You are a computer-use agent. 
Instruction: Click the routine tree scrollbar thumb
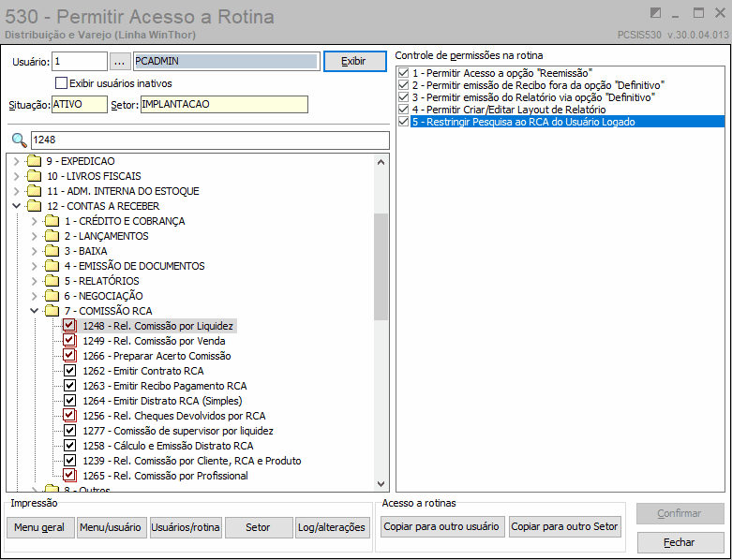tap(381, 267)
